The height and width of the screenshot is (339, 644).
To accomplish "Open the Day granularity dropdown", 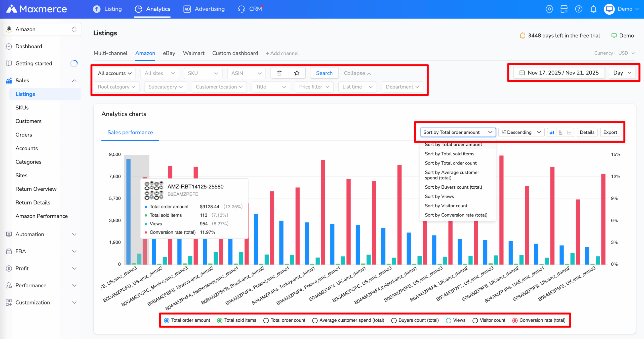I will coord(622,73).
